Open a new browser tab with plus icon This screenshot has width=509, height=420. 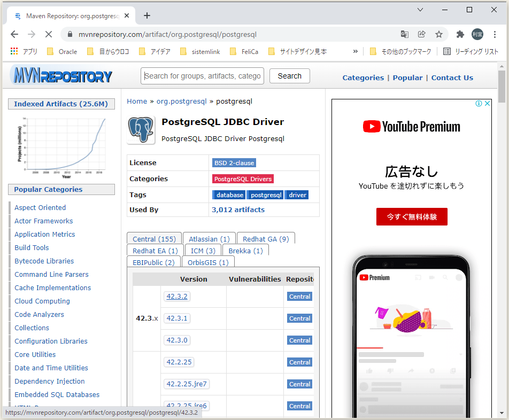pos(147,15)
